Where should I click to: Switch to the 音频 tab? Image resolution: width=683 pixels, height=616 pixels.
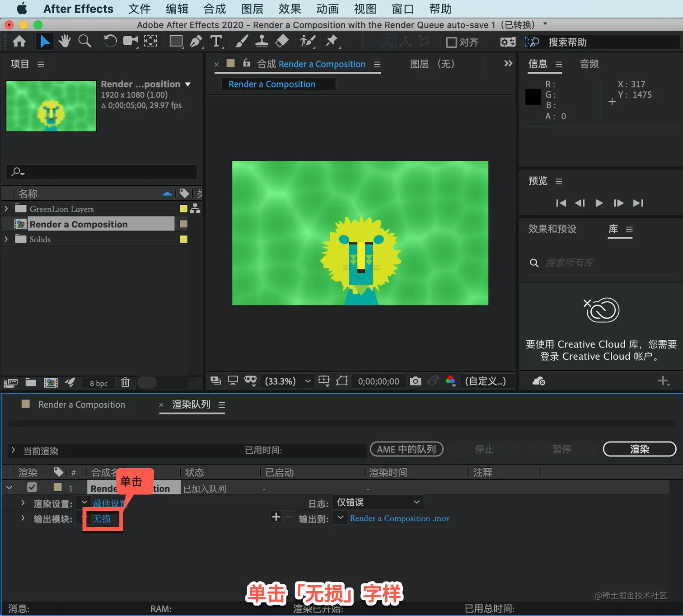(x=589, y=64)
